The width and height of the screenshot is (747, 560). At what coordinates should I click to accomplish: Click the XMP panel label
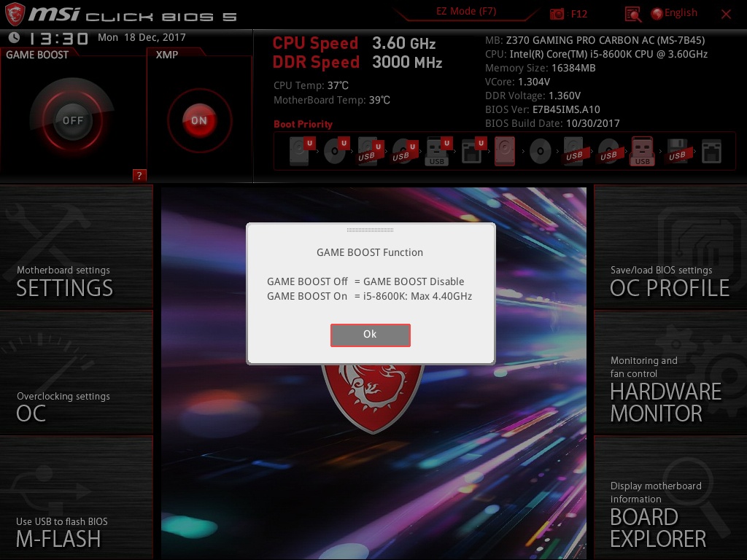167,55
